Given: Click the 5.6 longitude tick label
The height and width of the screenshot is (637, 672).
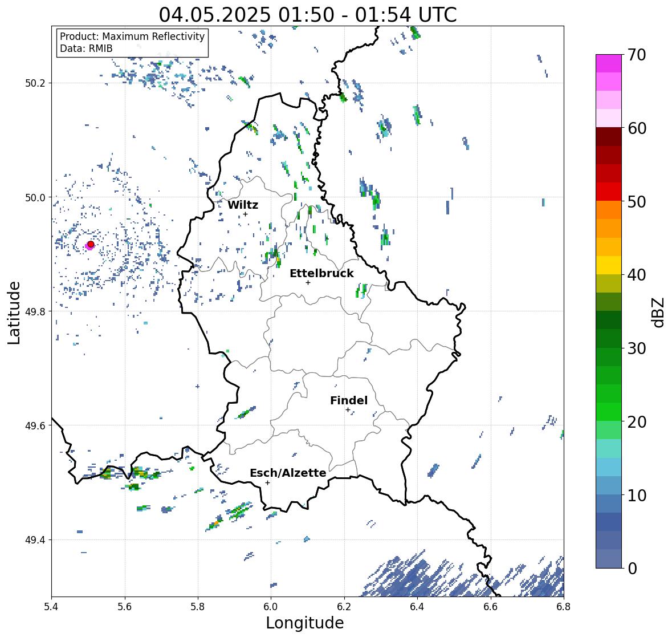Looking at the screenshot, I should coord(125,606).
